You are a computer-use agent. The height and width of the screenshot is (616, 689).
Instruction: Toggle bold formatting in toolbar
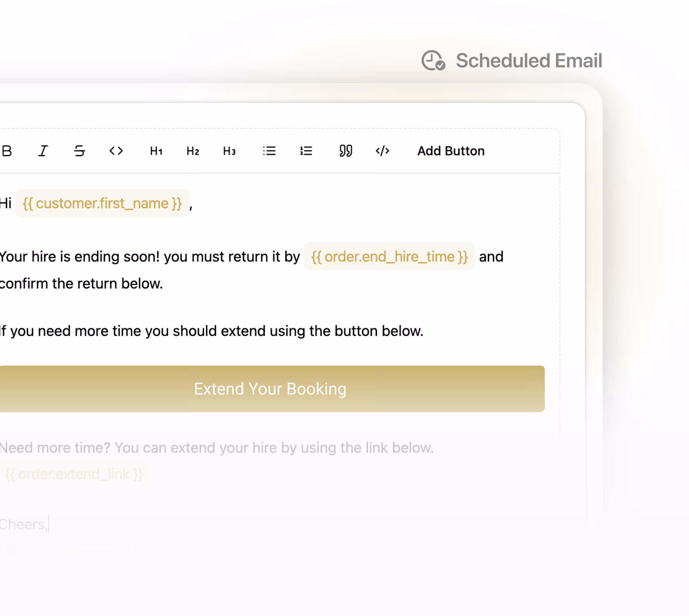pyautogui.click(x=7, y=151)
